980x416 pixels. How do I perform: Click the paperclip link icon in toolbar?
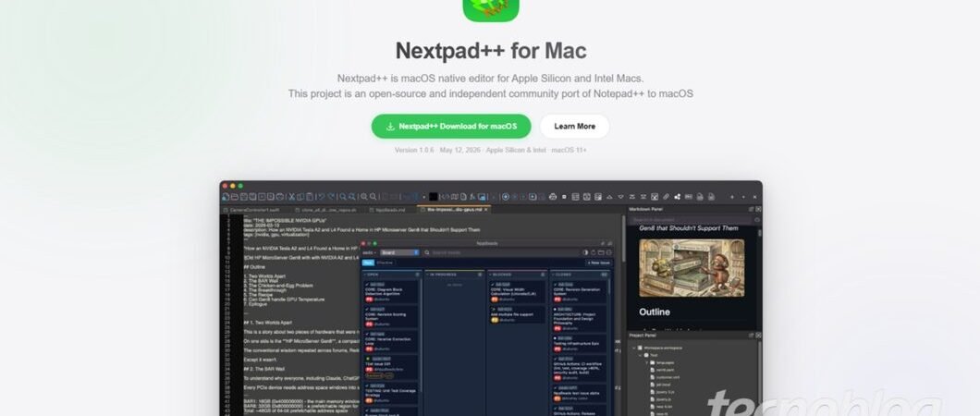(666, 197)
